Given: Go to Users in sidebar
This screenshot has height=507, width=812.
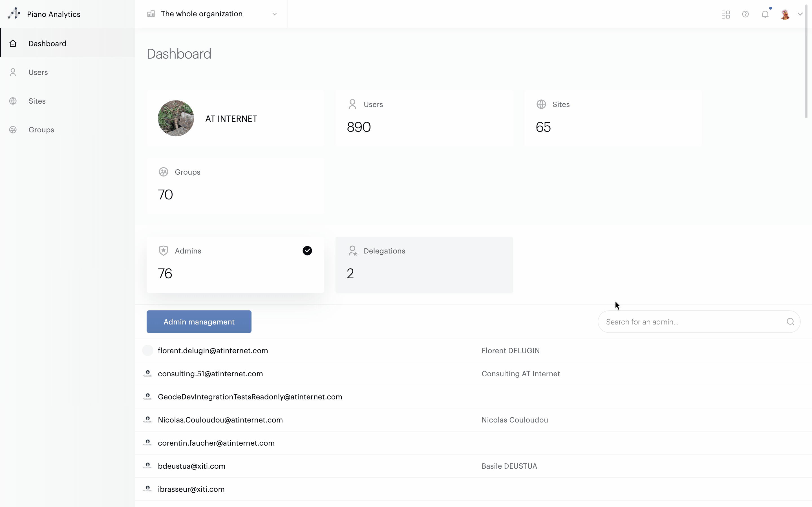Looking at the screenshot, I should [38, 72].
